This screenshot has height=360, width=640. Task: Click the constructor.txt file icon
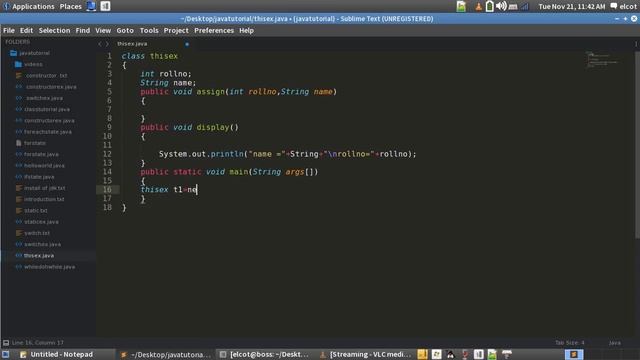point(19,76)
